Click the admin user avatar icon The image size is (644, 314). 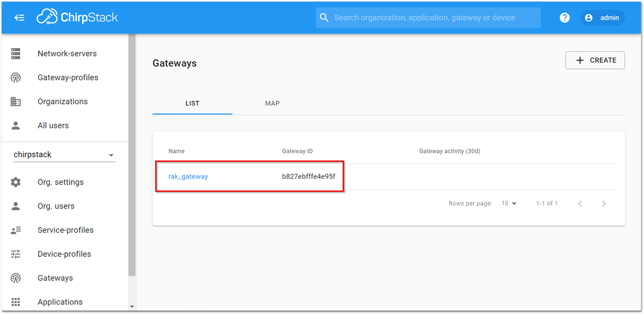[589, 18]
